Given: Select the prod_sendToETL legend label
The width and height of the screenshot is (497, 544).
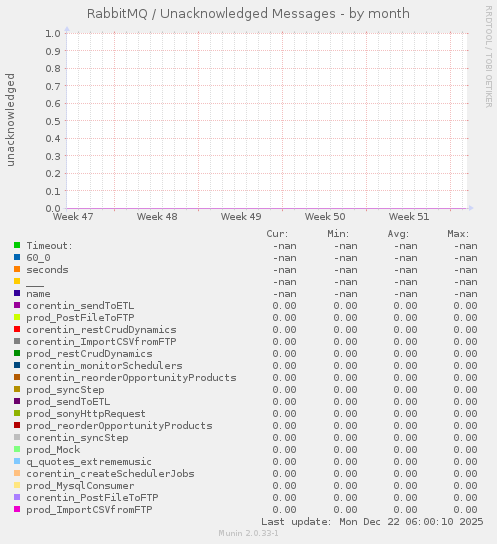Looking at the screenshot, I should (68, 402).
